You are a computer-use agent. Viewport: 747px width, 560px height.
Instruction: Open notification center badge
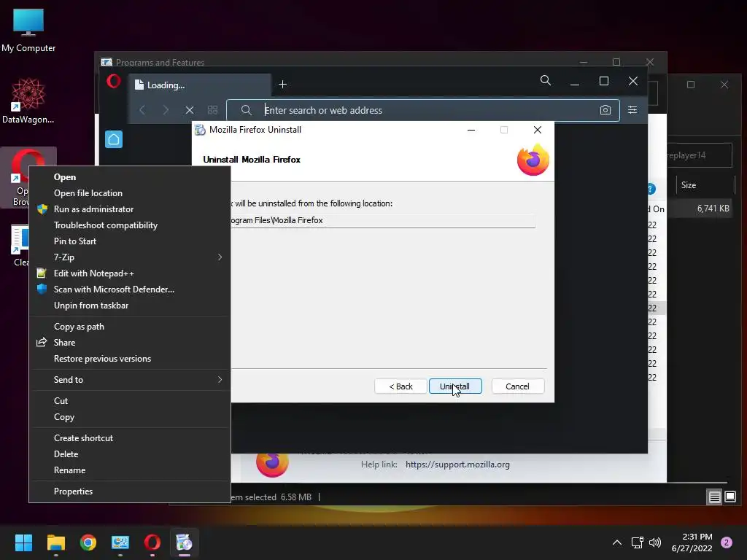click(x=727, y=542)
